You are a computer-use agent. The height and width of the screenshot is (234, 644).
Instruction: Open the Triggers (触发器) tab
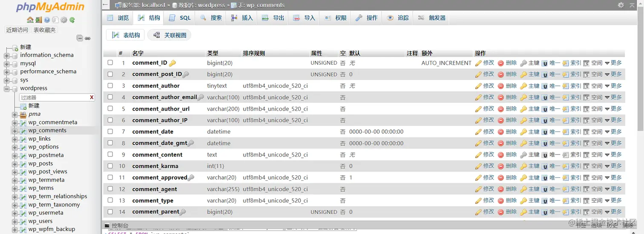pos(432,18)
